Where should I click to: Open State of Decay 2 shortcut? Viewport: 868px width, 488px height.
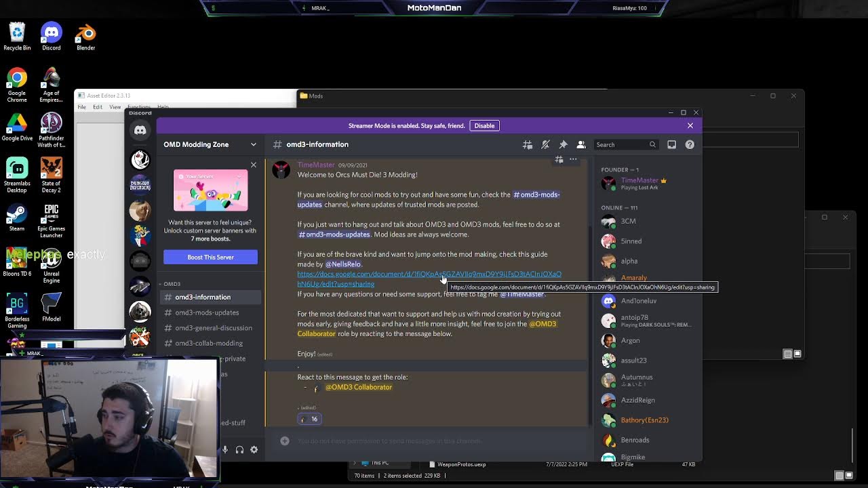51,175
